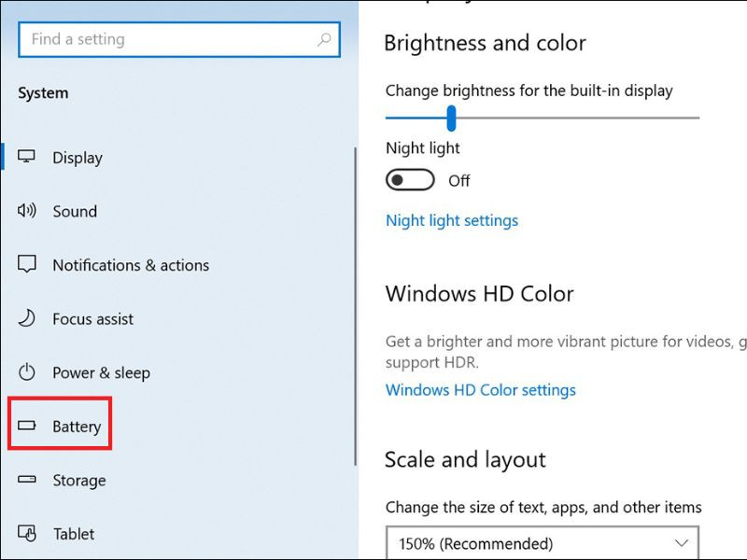Click the Power & sleep power icon
This screenshot has width=747, height=560.
tap(27, 371)
